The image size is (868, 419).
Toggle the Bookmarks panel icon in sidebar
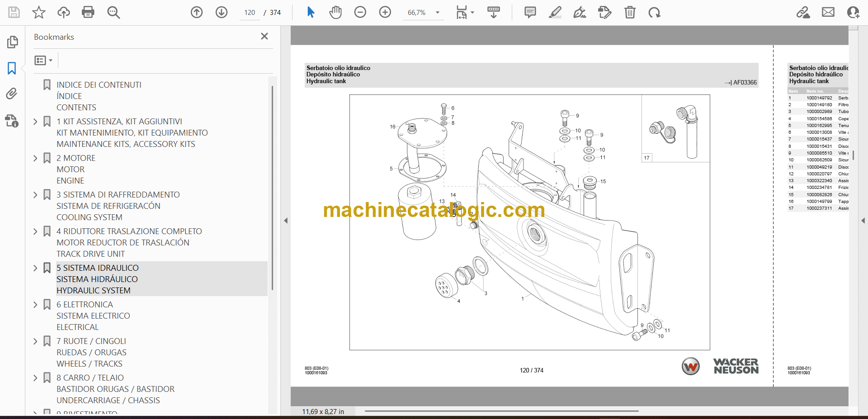(x=12, y=68)
